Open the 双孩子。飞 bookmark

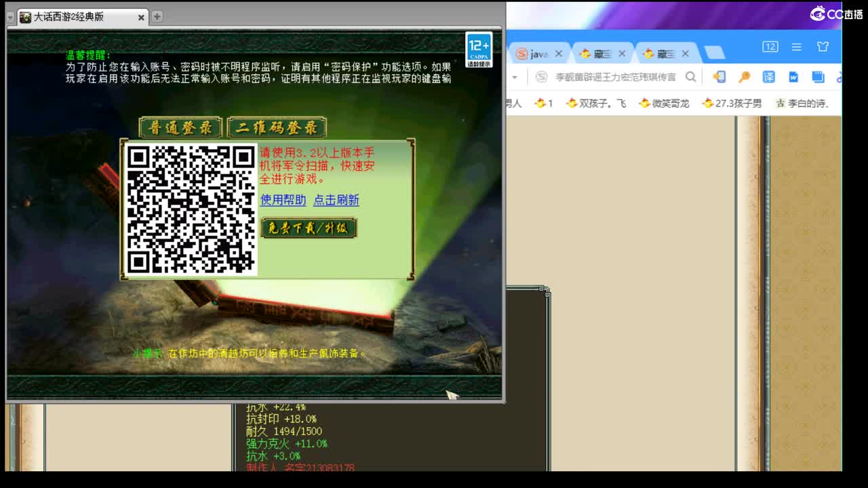pyautogui.click(x=596, y=104)
